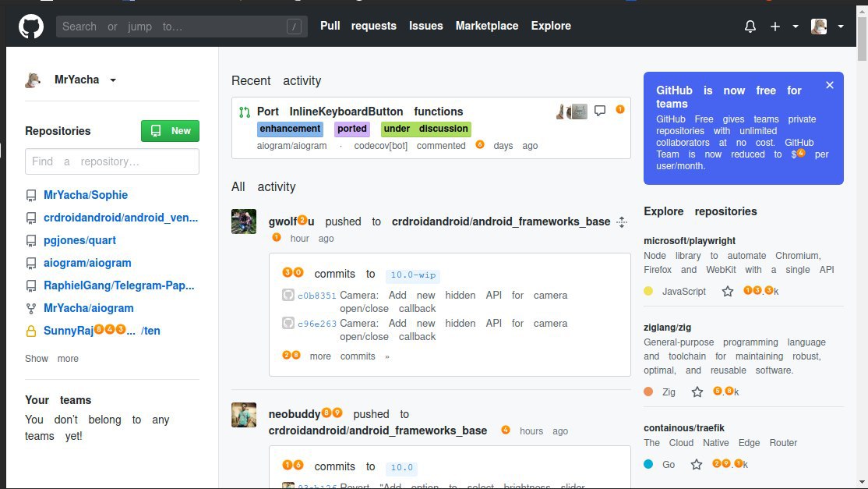Open Explore page
The height and width of the screenshot is (489, 868).
(551, 26)
